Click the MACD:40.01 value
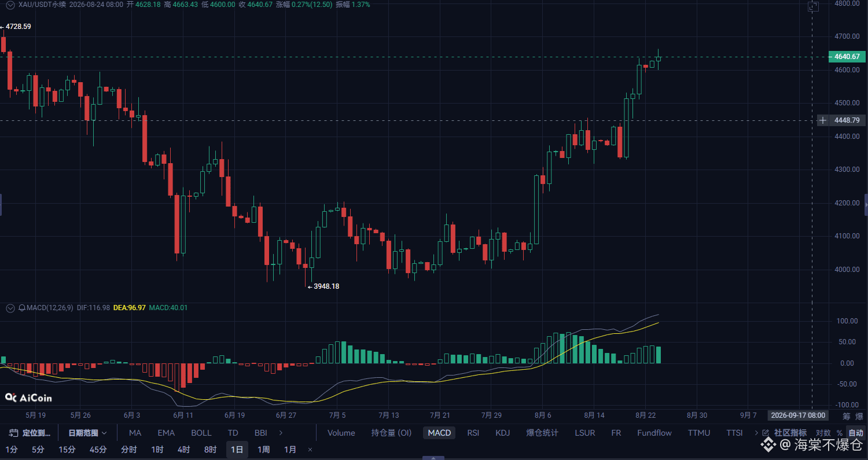The image size is (868, 460). coord(168,308)
